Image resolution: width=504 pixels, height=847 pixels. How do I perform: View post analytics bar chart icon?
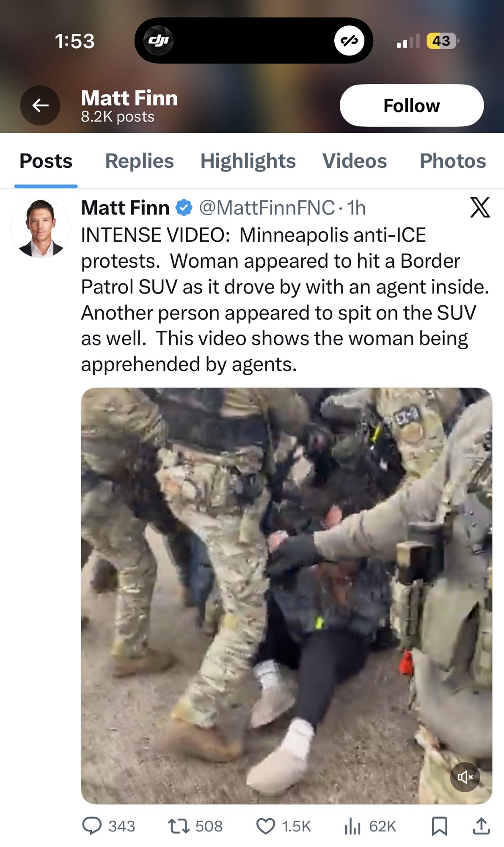point(353,826)
